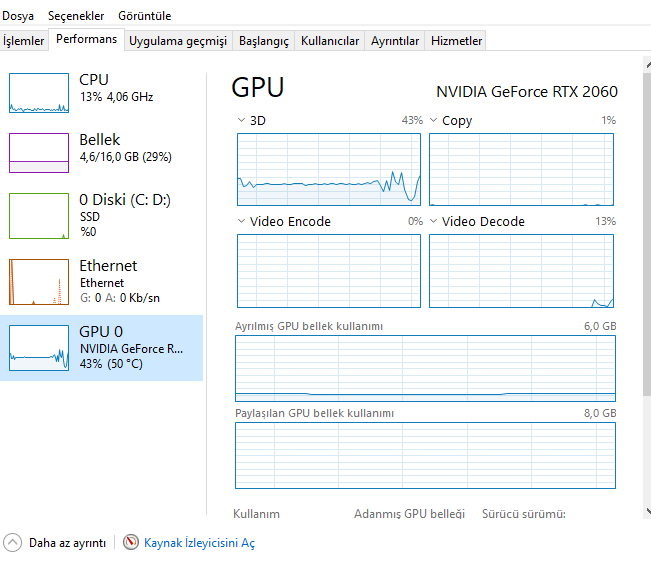The width and height of the screenshot is (651, 562).
Task: Click the Daha az ayrıntı button
Action: (67, 543)
